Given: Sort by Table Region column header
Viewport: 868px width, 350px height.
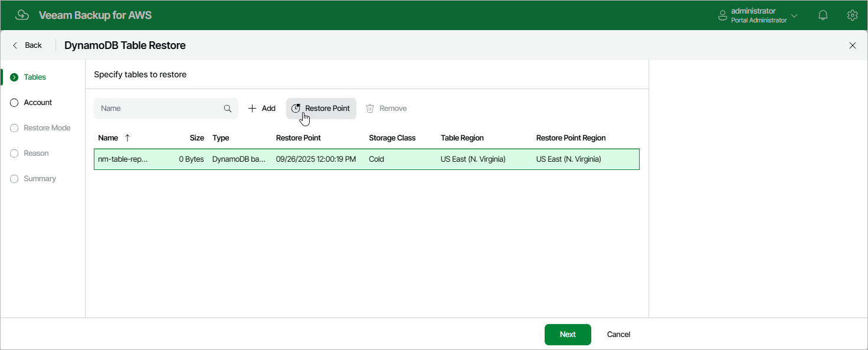Looking at the screenshot, I should [x=462, y=138].
